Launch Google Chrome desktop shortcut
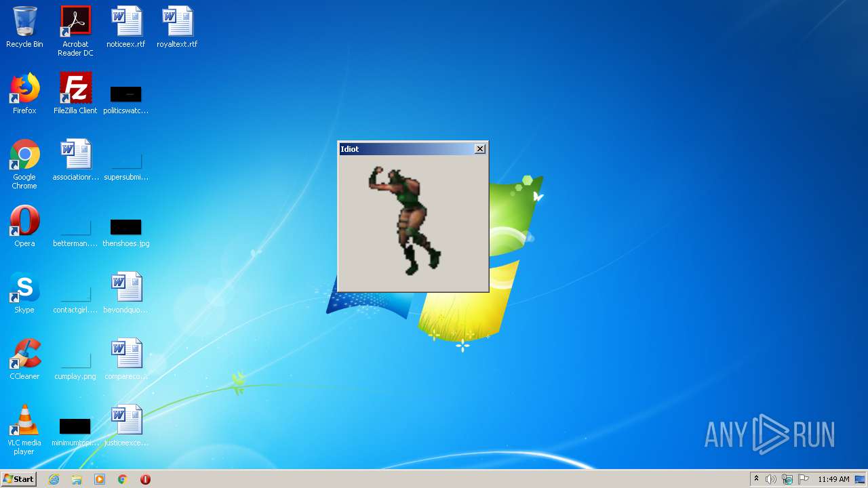Viewport: 868px width, 488px height. [x=24, y=164]
